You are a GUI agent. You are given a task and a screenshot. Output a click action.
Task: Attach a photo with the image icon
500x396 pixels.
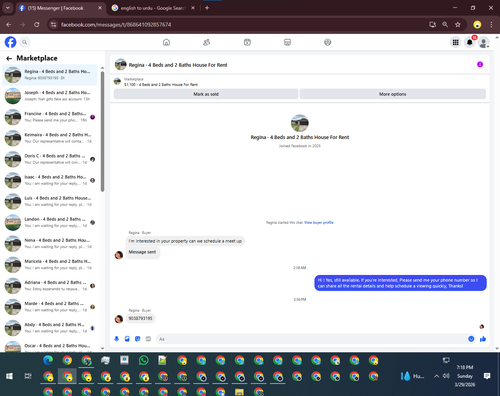127,339
